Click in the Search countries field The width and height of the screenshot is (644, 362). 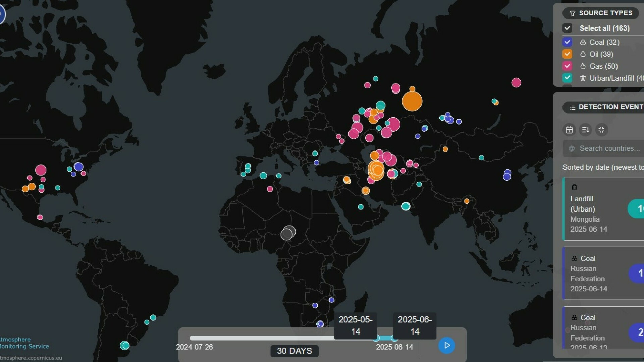pos(607,148)
